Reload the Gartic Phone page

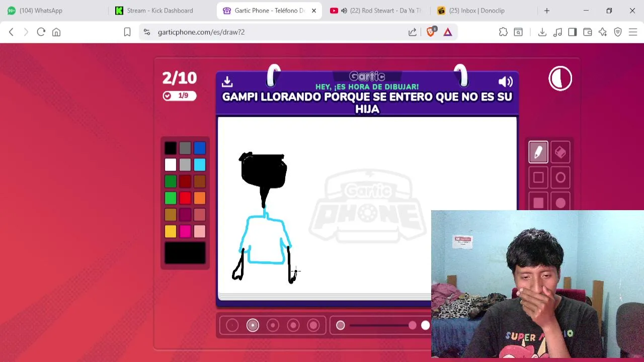tap(41, 32)
